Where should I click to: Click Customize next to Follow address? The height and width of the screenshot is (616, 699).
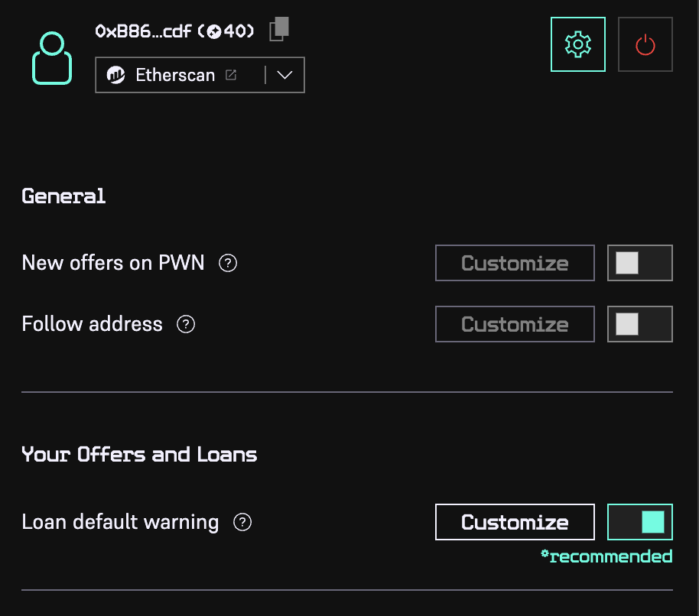(x=515, y=324)
